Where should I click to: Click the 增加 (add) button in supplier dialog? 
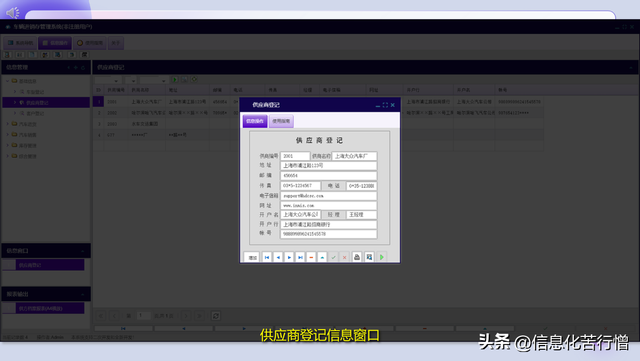pyautogui.click(x=252, y=257)
